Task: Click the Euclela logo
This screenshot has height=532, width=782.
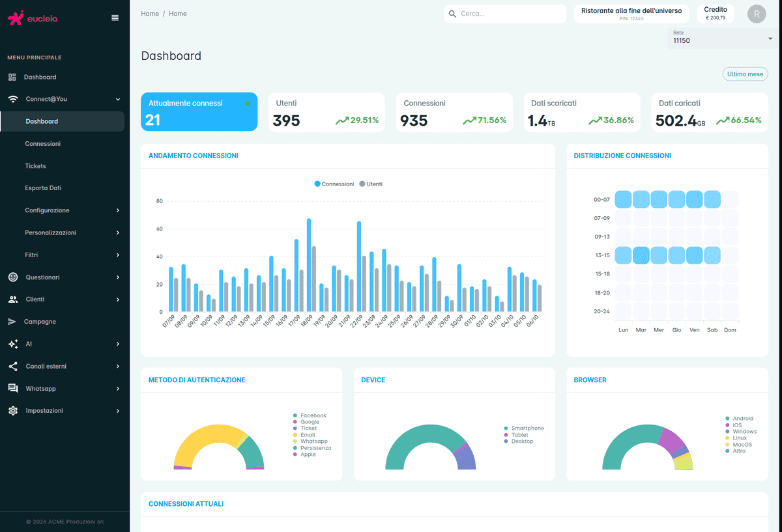Action: 33,18
